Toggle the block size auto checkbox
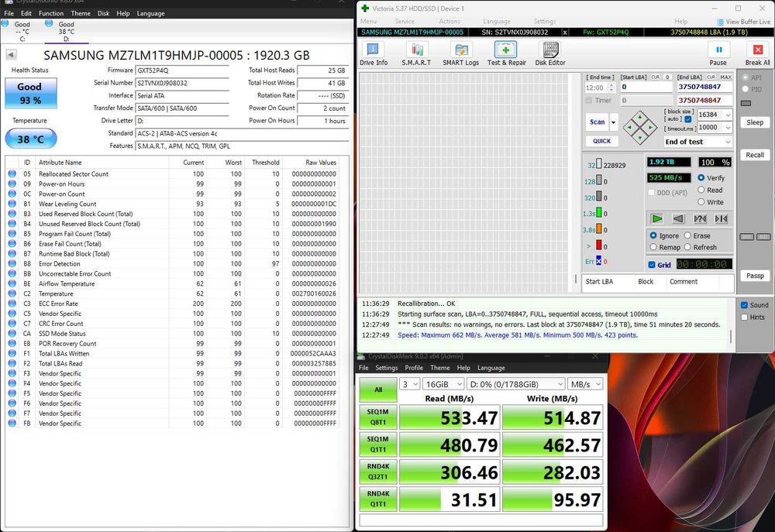 click(688, 119)
